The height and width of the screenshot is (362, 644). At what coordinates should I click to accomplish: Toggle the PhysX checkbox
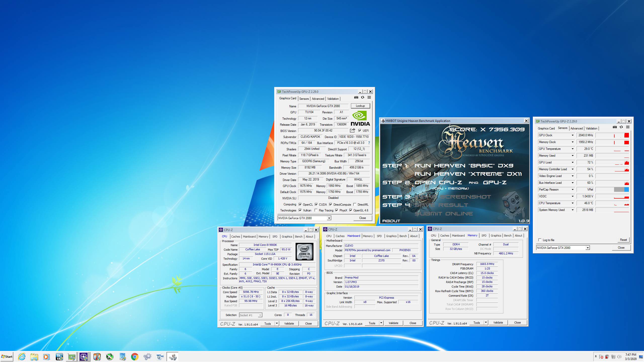337,210
